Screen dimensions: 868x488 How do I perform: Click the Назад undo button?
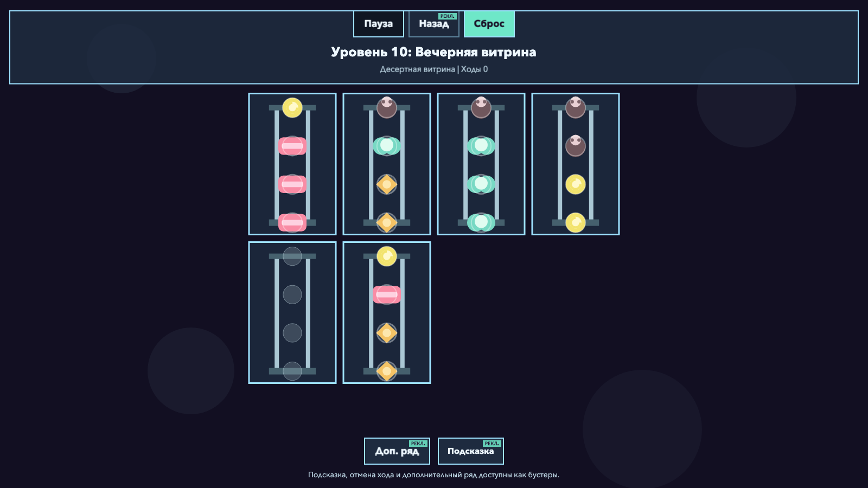pos(433,24)
